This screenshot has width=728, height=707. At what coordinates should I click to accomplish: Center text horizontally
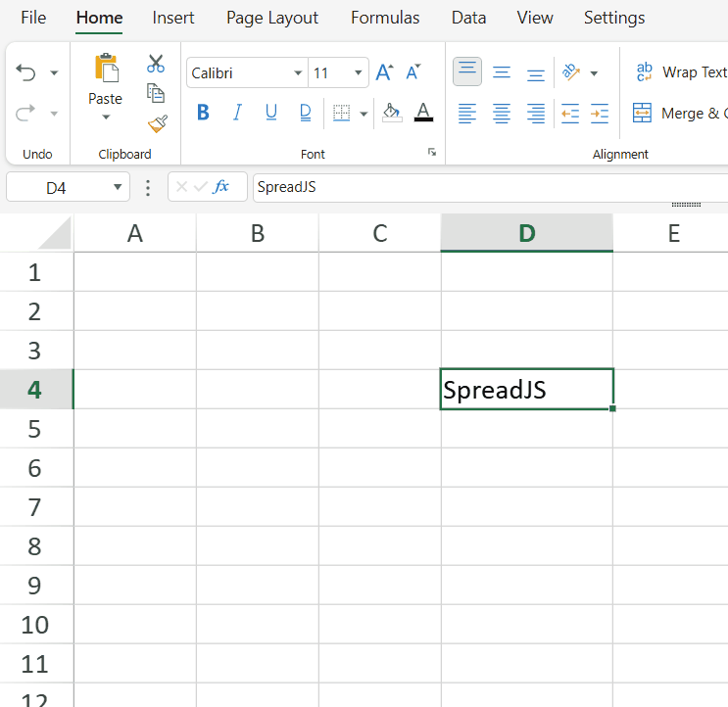click(502, 113)
